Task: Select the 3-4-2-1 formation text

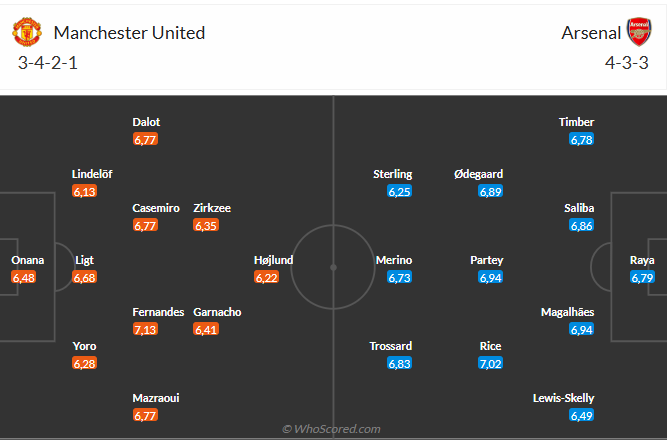Action: 48,63
